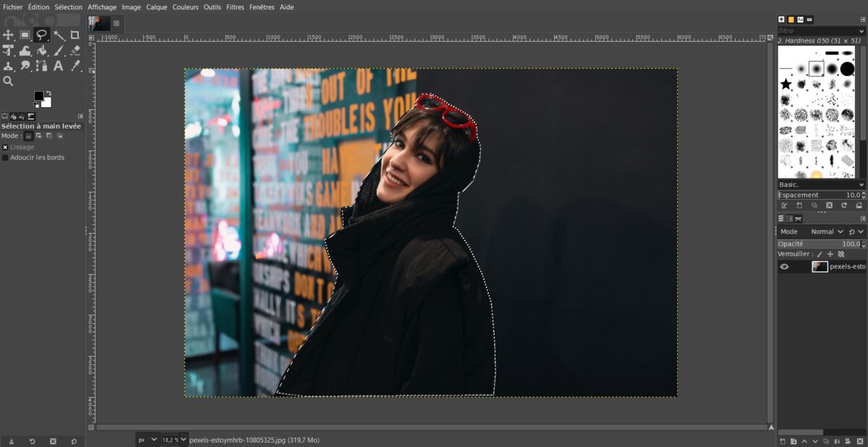Activate the Color Picker eyedropper tool
Viewport: 868px width, 447px height.
(75, 67)
